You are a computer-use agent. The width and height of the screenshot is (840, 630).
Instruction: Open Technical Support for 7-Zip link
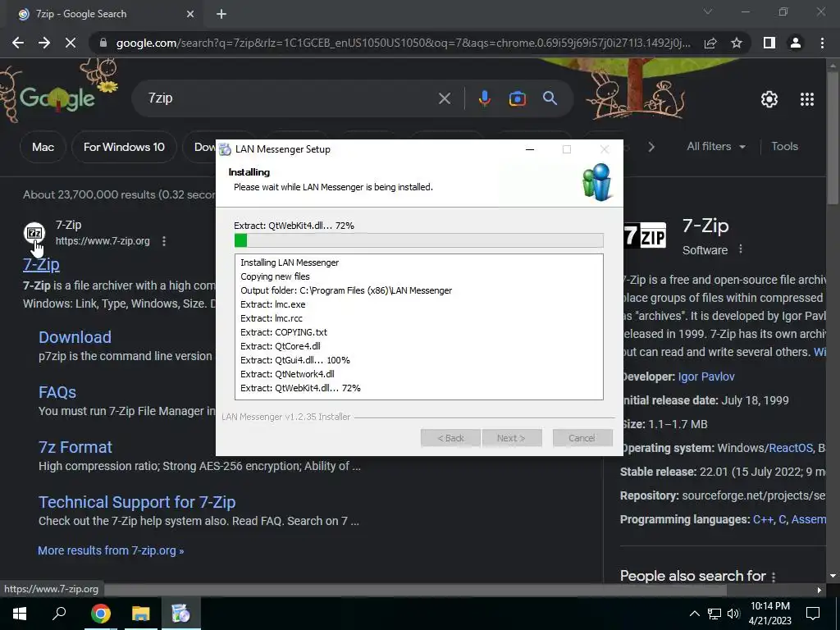pos(137,502)
